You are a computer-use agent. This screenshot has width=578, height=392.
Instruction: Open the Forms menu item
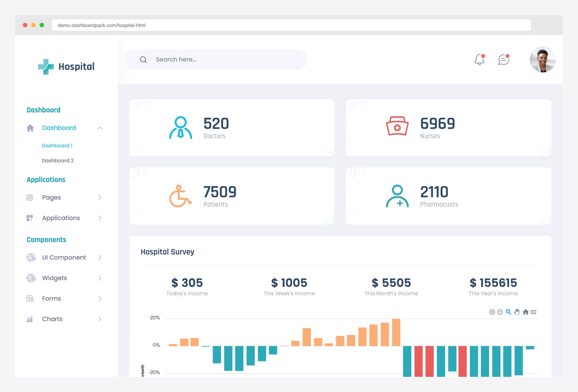coord(51,299)
